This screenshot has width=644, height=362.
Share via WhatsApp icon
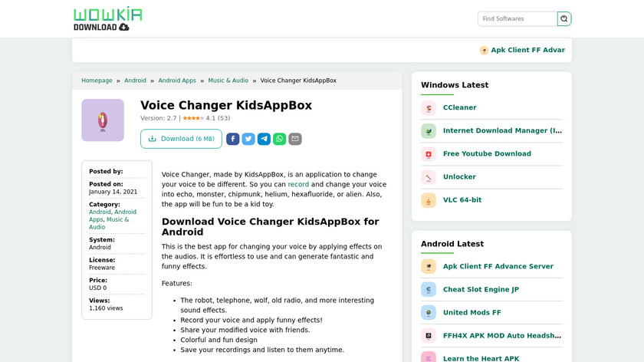(279, 139)
